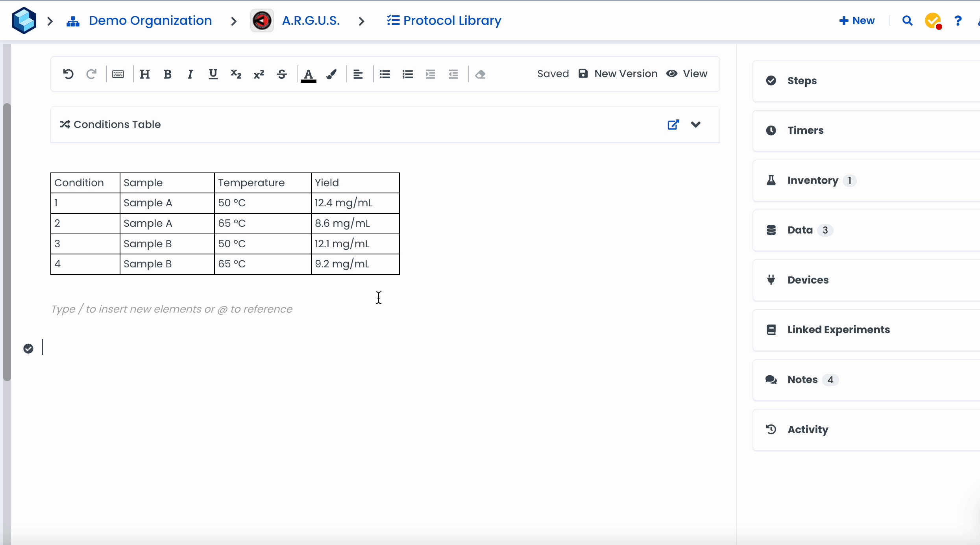This screenshot has height=545, width=980.
Task: Click the 'Type / to insert' placeholder field
Action: coord(172,309)
